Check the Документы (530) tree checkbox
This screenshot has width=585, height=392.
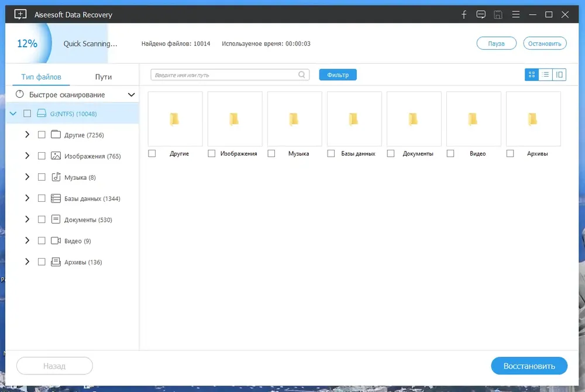tap(42, 219)
